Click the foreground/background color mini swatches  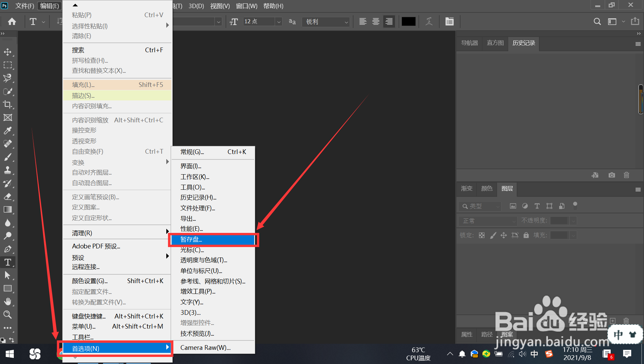pyautogui.click(x=3, y=340)
